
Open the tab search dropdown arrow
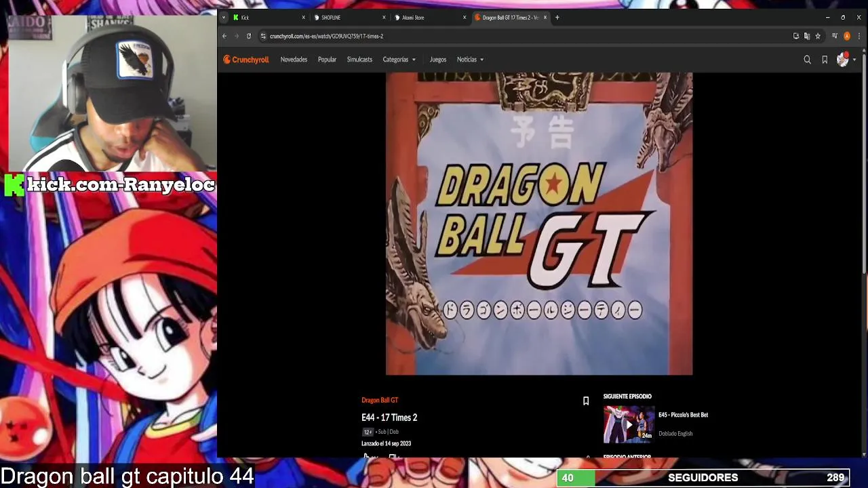(224, 18)
